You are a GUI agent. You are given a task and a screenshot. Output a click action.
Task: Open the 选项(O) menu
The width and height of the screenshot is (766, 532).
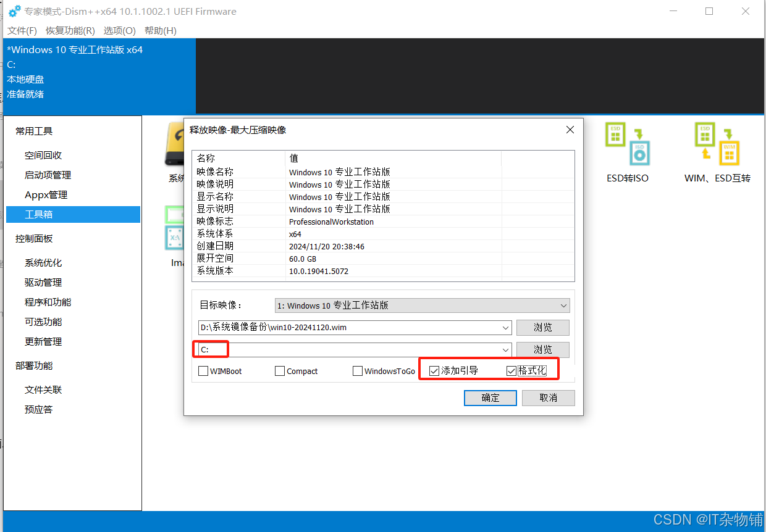click(120, 30)
